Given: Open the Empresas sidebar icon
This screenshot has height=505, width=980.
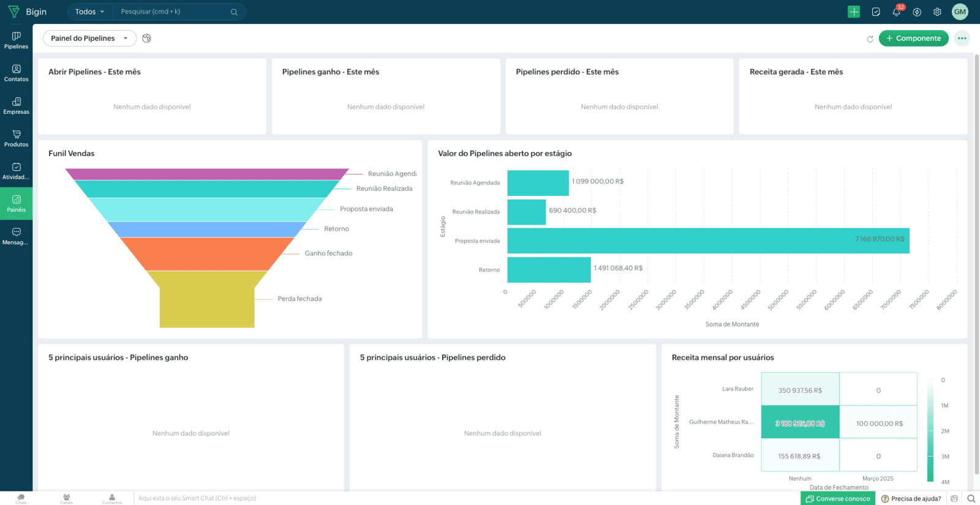Looking at the screenshot, I should click(16, 105).
